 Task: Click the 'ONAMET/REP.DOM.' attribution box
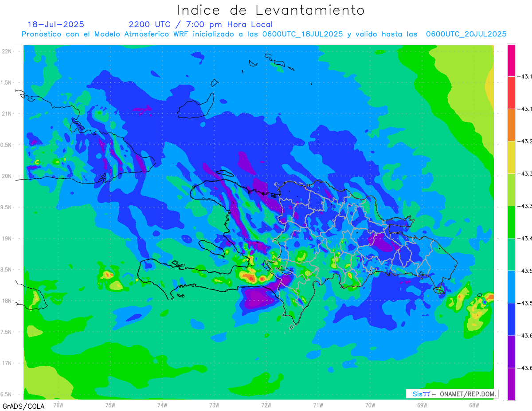click(452, 394)
